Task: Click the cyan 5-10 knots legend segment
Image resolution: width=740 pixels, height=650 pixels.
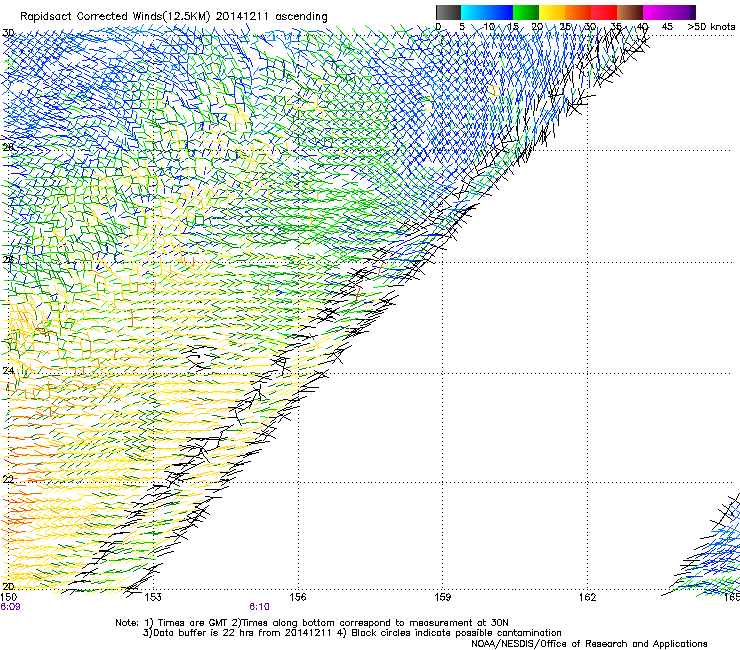Action: point(474,12)
